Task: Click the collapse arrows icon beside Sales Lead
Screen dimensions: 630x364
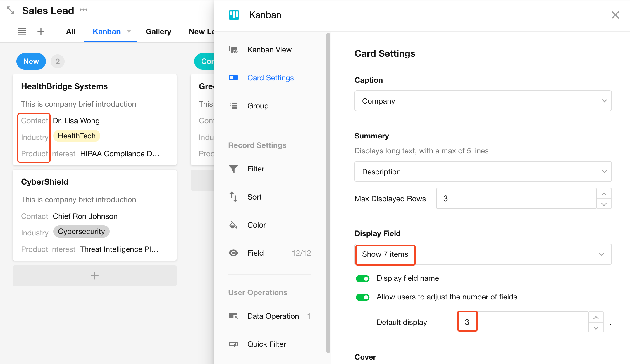Action: click(11, 11)
